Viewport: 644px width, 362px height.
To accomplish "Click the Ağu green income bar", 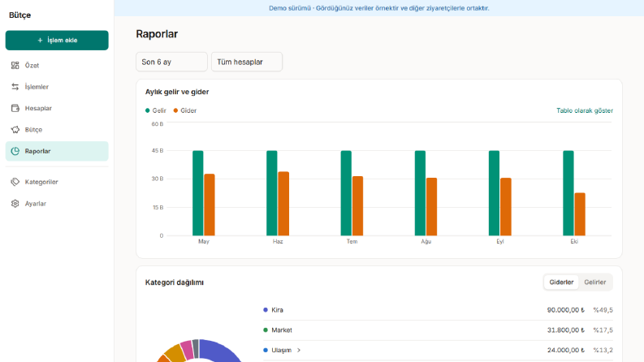I will pyautogui.click(x=420, y=193).
